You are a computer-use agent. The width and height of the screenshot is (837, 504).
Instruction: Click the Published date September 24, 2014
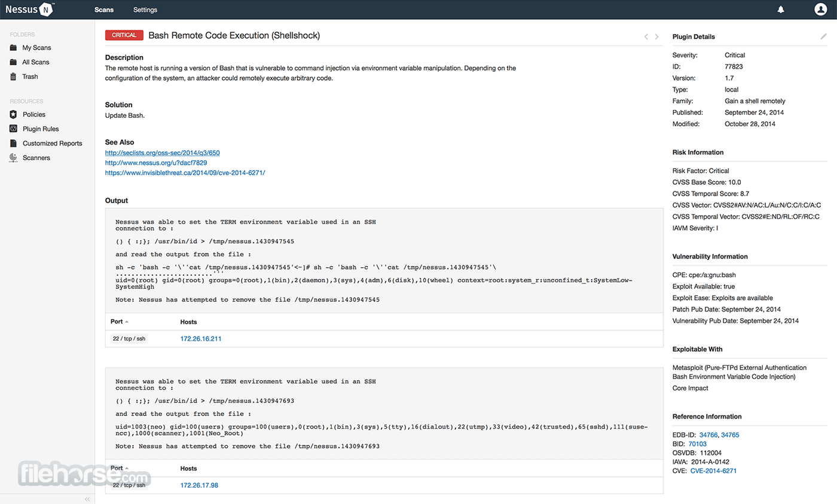[x=754, y=112]
